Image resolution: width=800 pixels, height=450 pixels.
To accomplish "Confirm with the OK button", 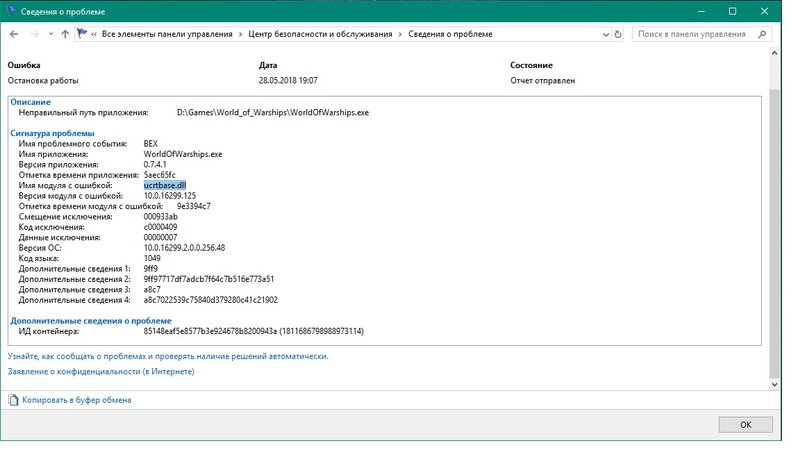I will pos(745,424).
